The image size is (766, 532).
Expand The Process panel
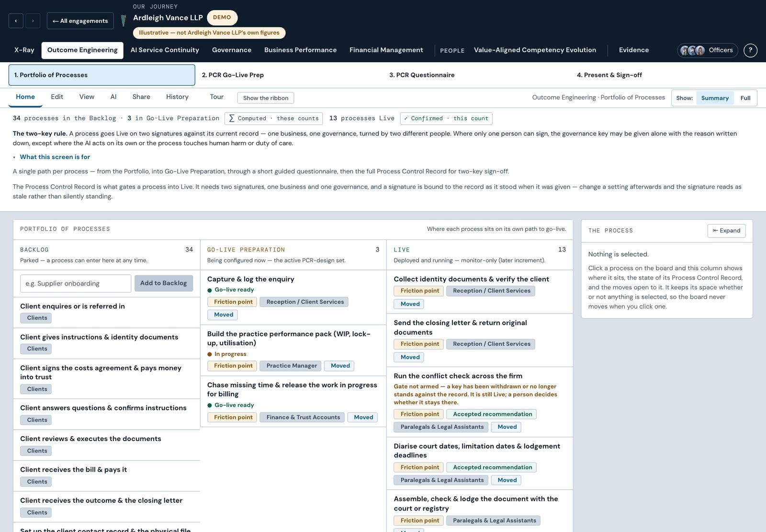tap(726, 230)
